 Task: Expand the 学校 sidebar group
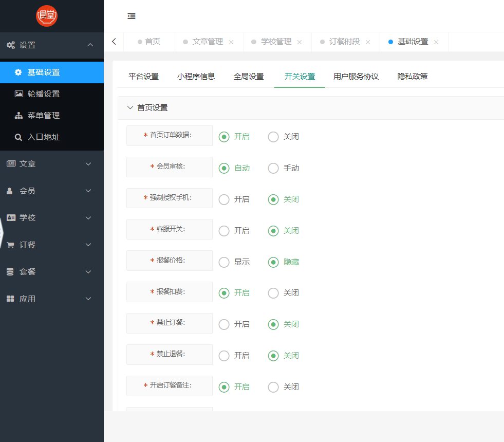[88, 217]
